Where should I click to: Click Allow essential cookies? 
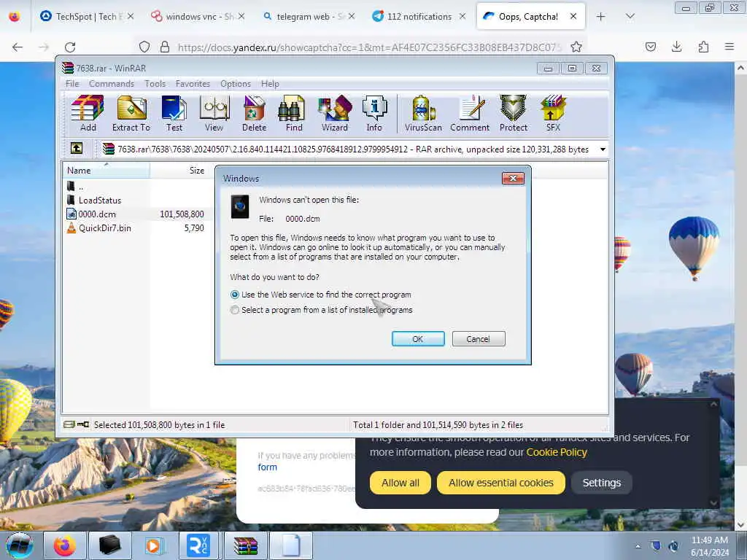pos(500,483)
